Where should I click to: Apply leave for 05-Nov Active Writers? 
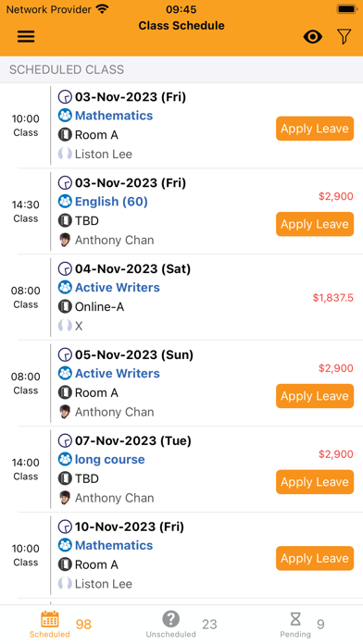click(315, 396)
